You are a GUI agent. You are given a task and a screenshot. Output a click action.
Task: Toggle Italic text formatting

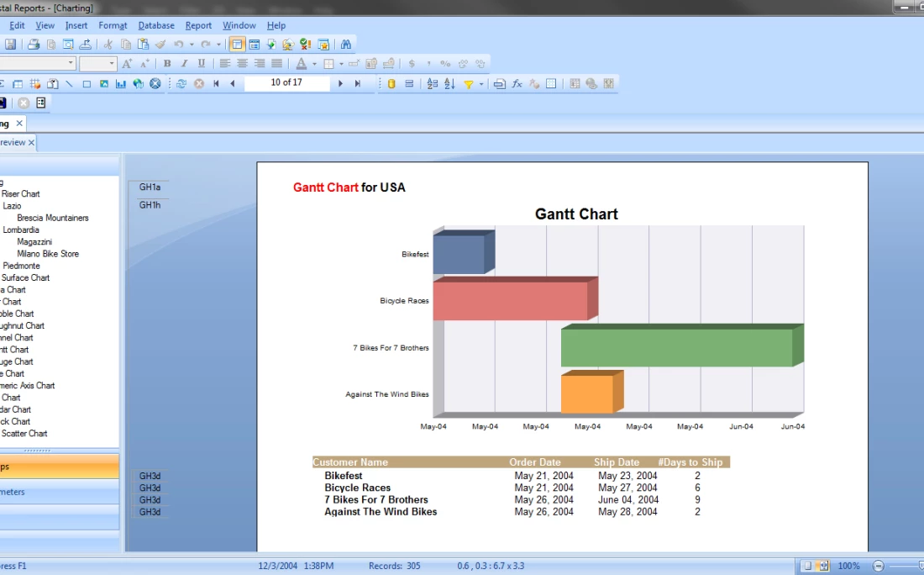(184, 64)
